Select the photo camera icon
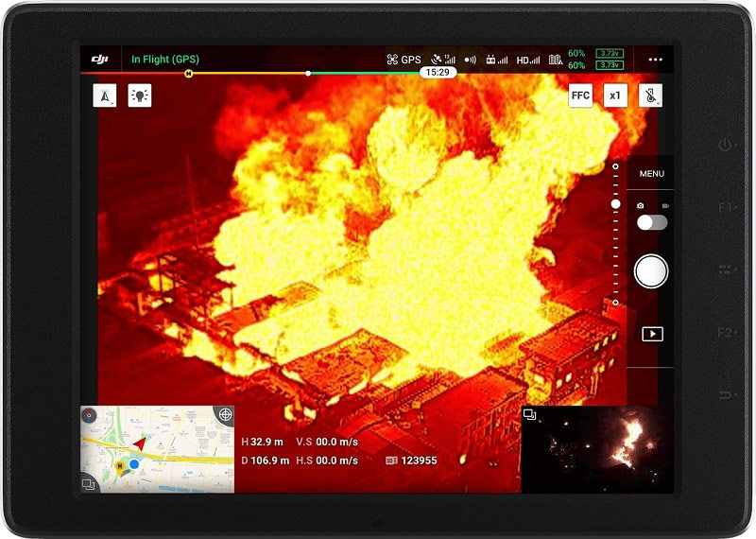756x539 pixels. pos(640,205)
